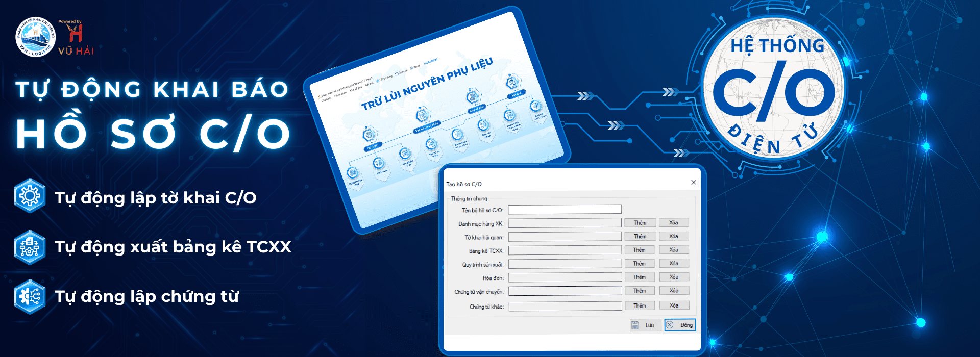Click Thêm for Danh mục hàng XK
Viewport: 980px width, 357px height.
pyautogui.click(x=640, y=223)
